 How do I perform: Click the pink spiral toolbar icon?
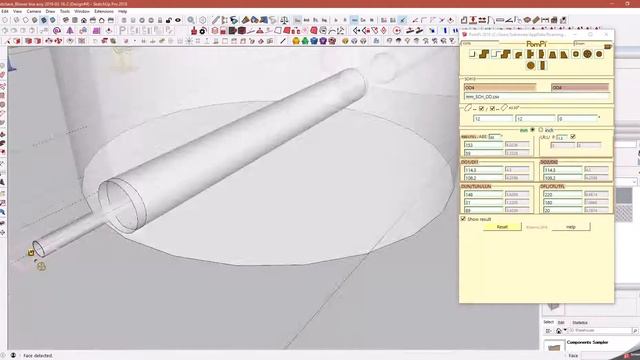tap(57, 31)
